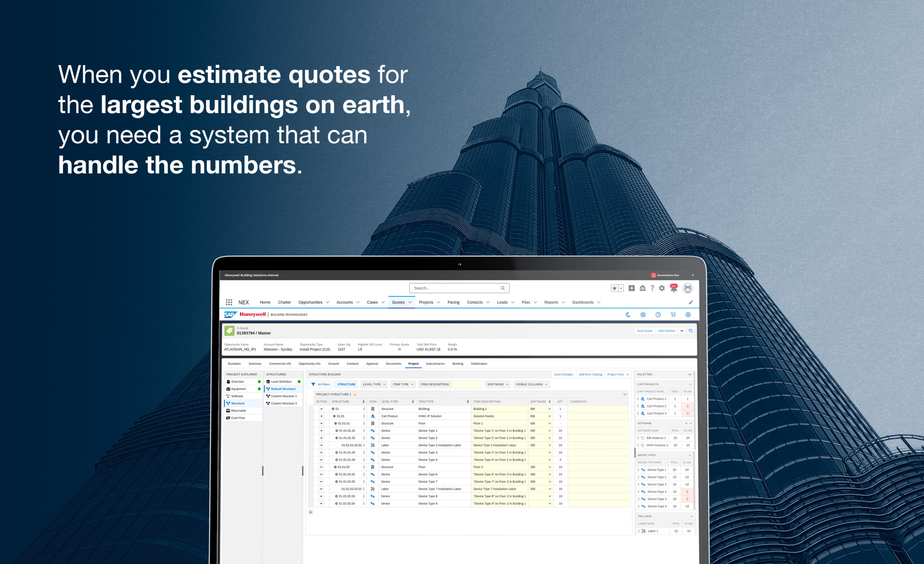This screenshot has width=924, height=564.
Task: Click the add row plus icon below table
Action: click(310, 512)
